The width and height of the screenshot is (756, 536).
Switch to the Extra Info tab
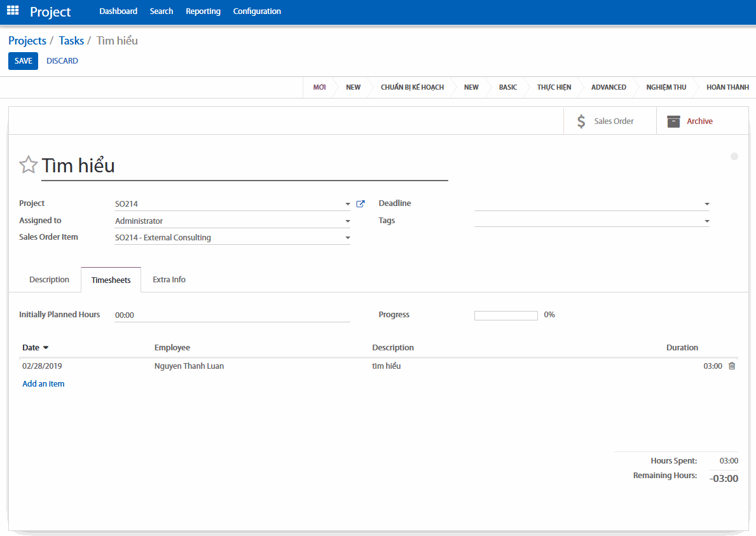coord(169,280)
